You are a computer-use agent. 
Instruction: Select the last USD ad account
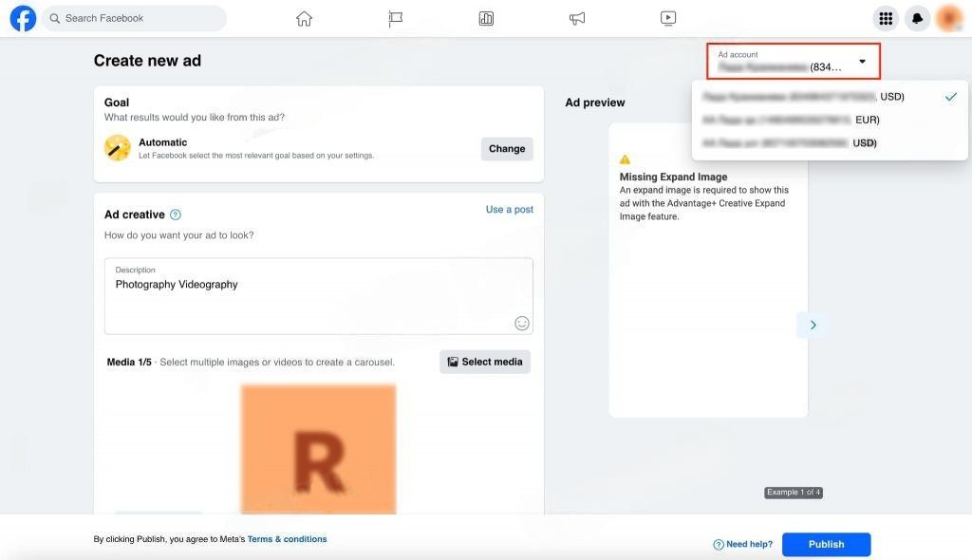(830, 142)
